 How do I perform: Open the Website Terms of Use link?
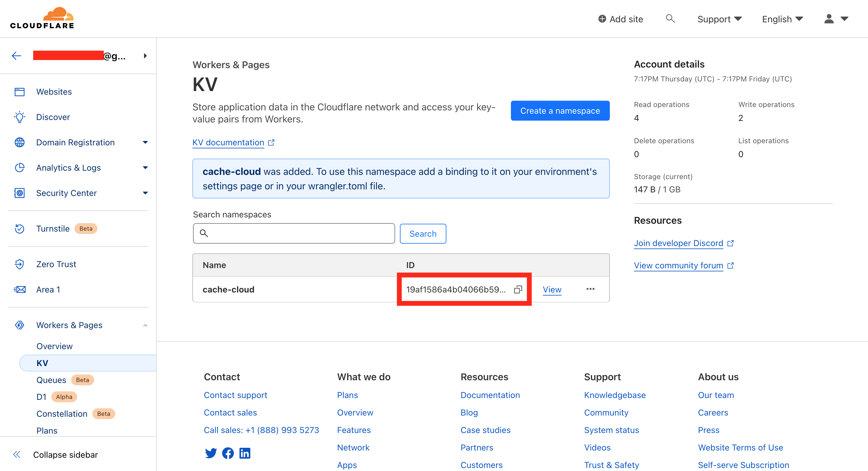741,447
